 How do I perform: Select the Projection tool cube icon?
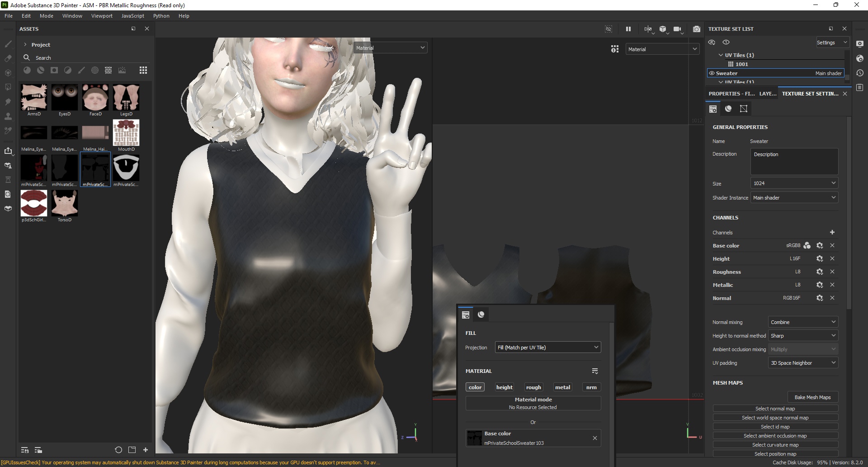(8, 73)
